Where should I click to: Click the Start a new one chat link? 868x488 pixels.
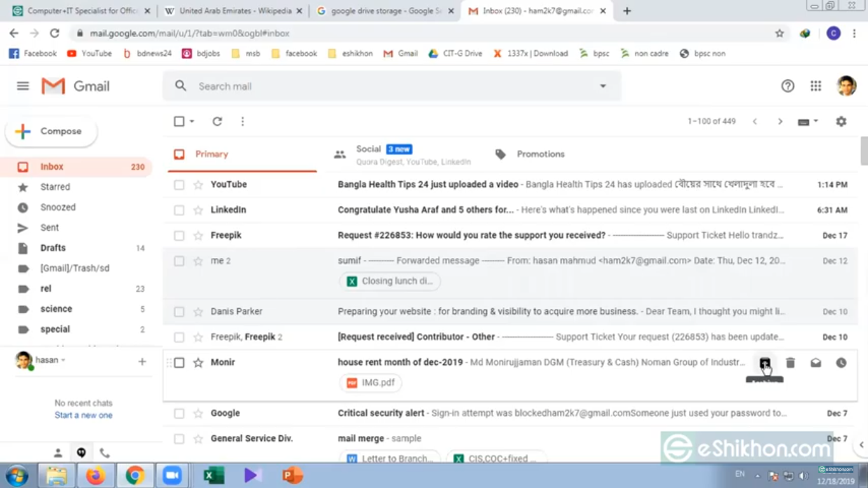tap(83, 415)
